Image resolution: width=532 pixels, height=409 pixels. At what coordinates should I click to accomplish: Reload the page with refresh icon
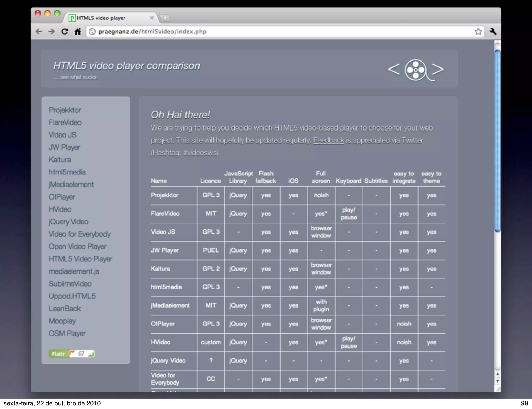(65, 31)
